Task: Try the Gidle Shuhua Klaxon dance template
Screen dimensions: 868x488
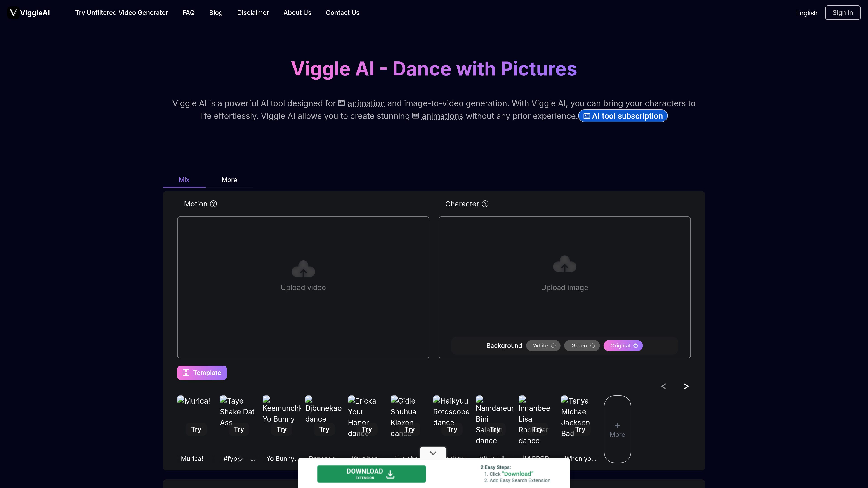Action: [x=409, y=429]
